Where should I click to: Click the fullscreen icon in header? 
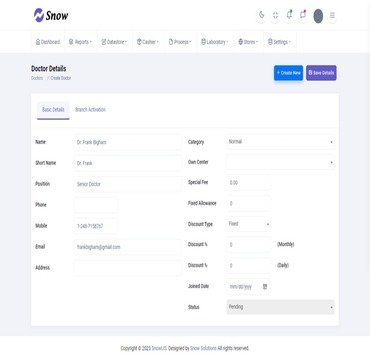pos(275,15)
